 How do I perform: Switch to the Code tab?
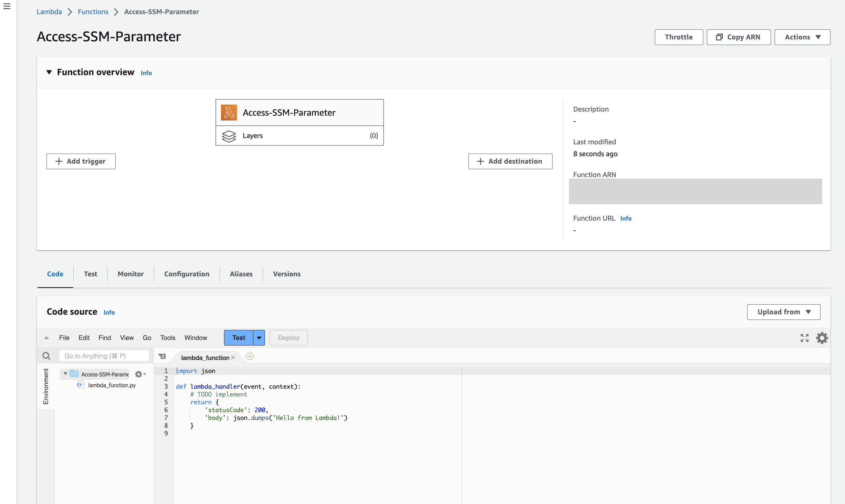pos(55,274)
